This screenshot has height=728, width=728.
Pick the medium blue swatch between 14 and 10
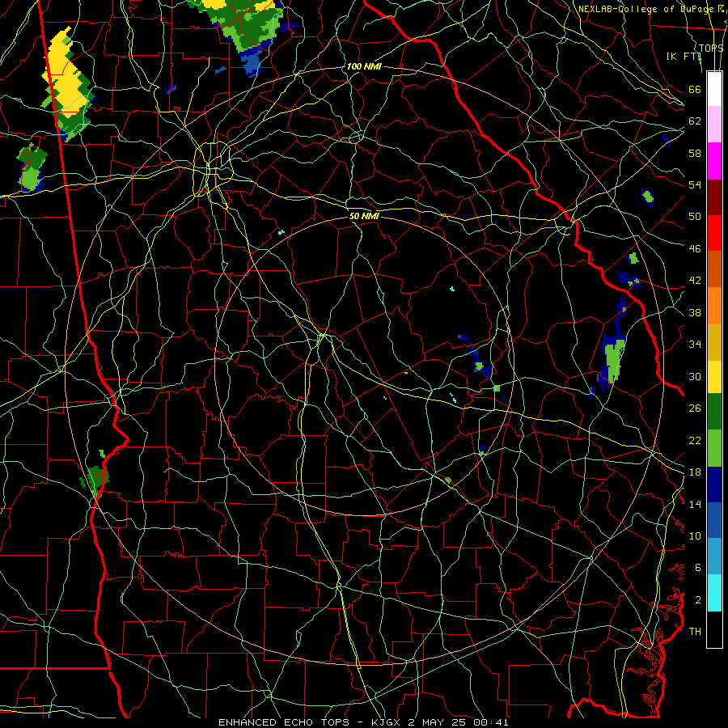[x=714, y=520]
